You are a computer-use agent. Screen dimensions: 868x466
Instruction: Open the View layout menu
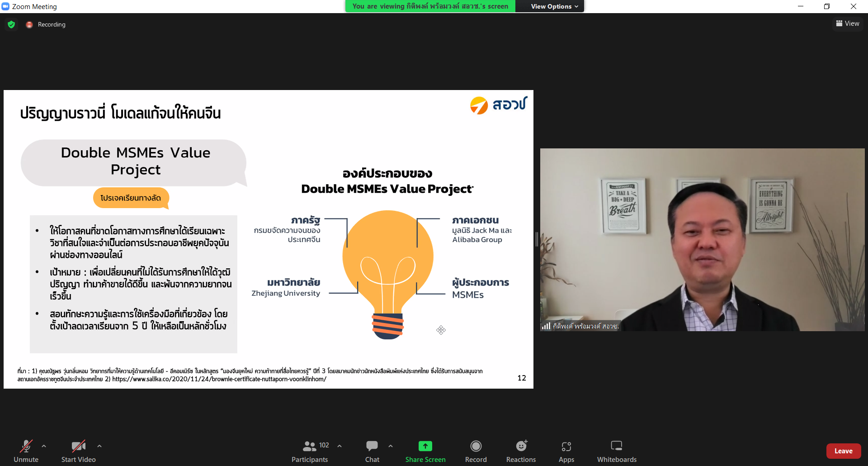(x=848, y=24)
